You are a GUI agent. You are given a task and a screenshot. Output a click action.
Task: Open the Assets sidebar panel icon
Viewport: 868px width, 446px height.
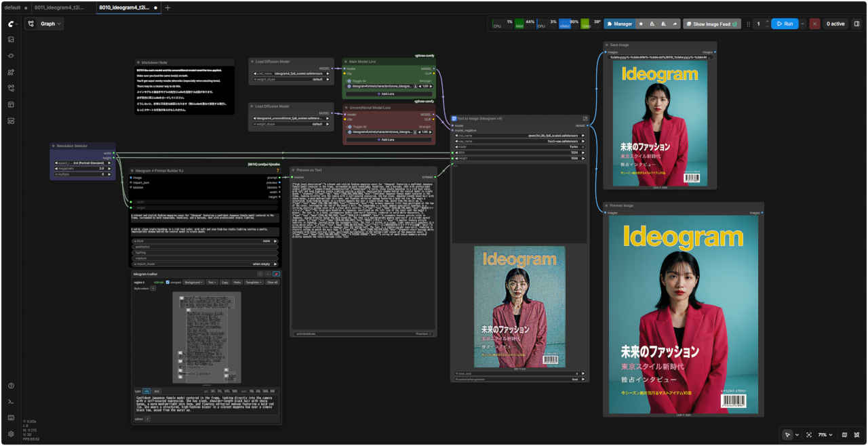pos(11,39)
